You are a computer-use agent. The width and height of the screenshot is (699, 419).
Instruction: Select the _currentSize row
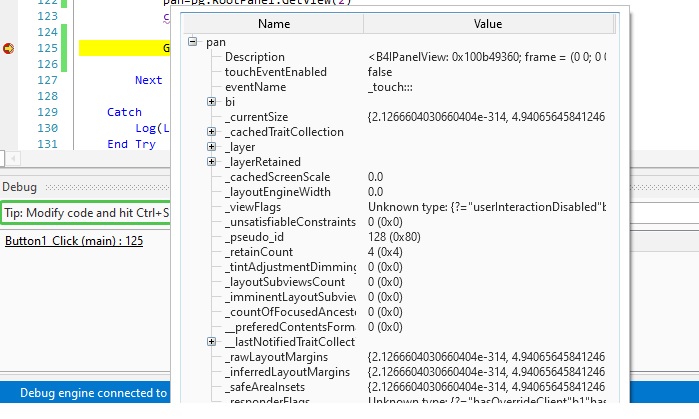click(x=259, y=117)
